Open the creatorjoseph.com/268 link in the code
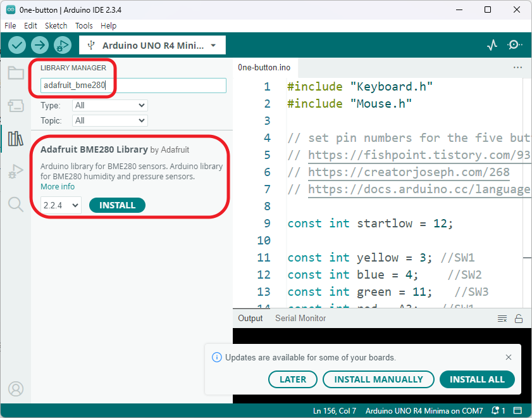Screen dimensions: 532x418 pos(409,172)
